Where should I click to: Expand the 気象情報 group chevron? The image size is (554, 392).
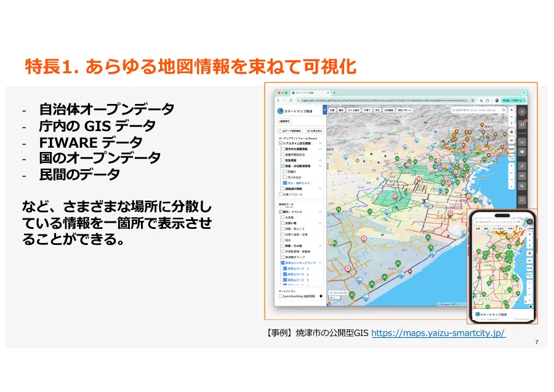320,161
